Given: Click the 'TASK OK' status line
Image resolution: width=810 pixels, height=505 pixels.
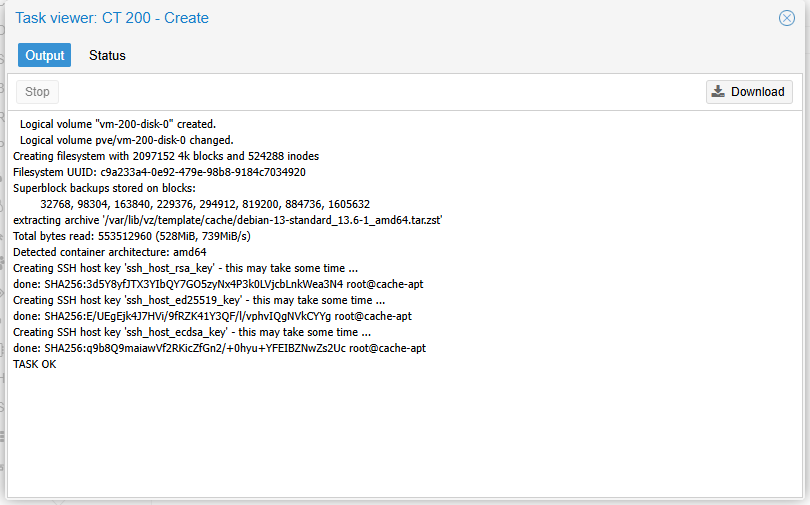Looking at the screenshot, I should click(x=35, y=365).
